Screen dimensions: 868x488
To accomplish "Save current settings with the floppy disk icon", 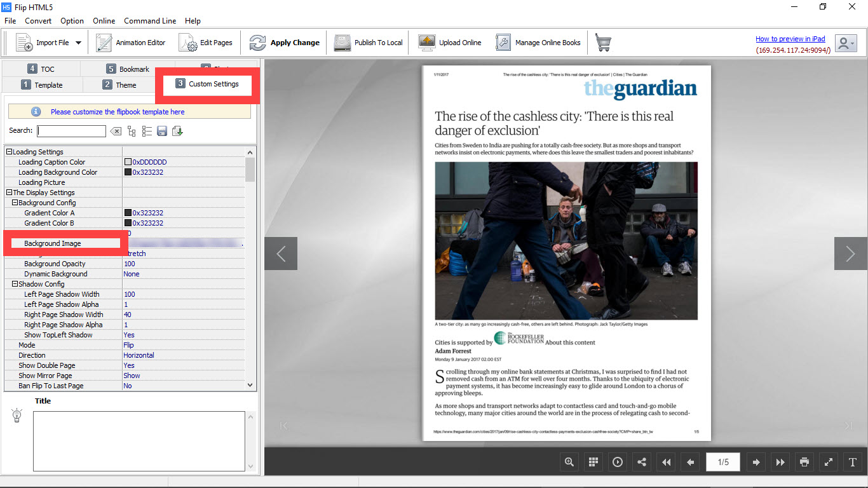I will [162, 131].
